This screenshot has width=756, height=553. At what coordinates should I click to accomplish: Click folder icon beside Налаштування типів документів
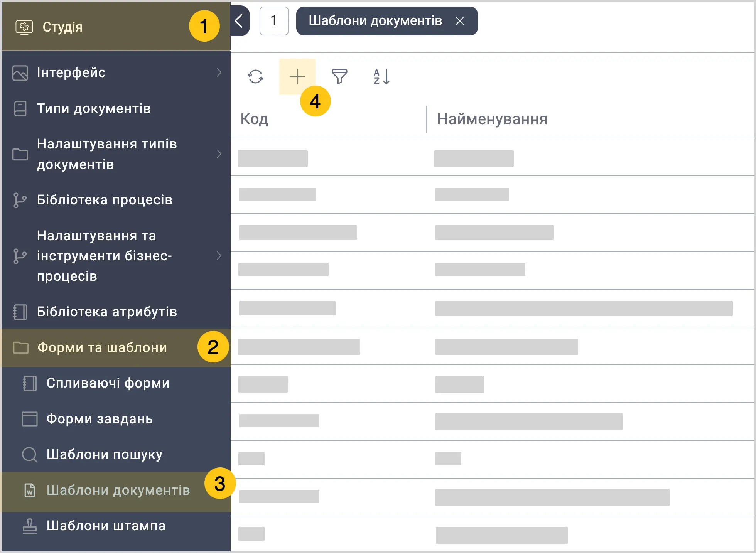[x=20, y=154]
